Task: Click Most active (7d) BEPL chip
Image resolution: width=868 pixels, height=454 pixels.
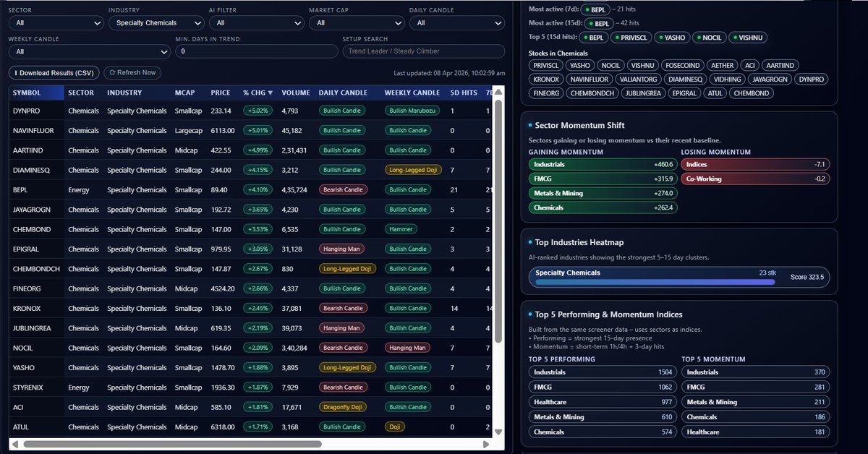Action: (x=595, y=9)
